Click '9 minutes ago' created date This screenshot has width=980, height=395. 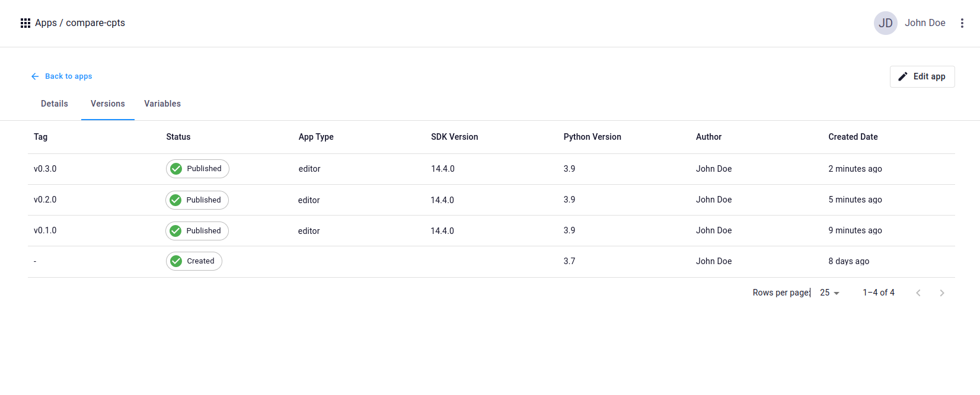tap(855, 230)
